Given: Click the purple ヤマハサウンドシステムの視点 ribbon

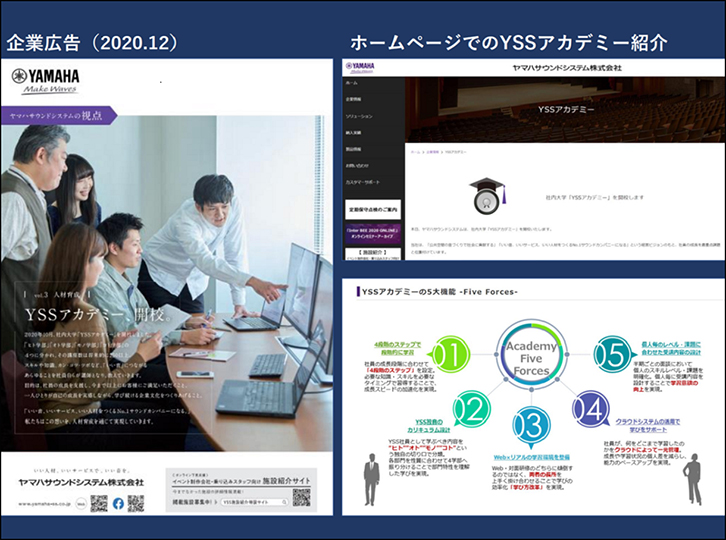Looking at the screenshot, I should [58, 115].
